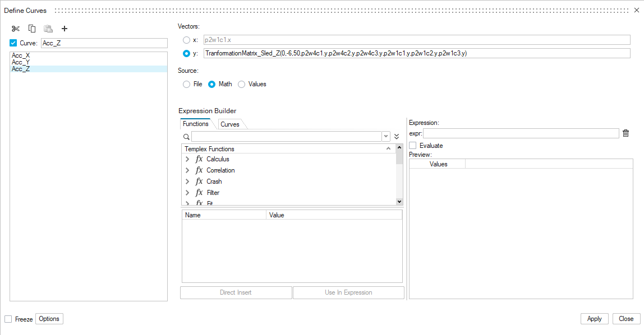Click the Apply button

pyautogui.click(x=594, y=319)
